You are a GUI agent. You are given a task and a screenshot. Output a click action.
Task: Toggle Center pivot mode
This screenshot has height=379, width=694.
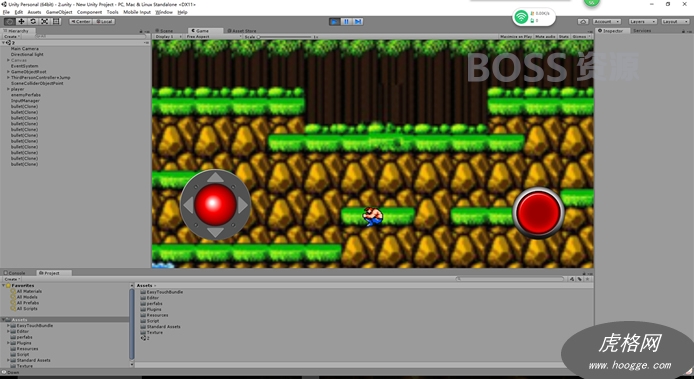coord(80,21)
